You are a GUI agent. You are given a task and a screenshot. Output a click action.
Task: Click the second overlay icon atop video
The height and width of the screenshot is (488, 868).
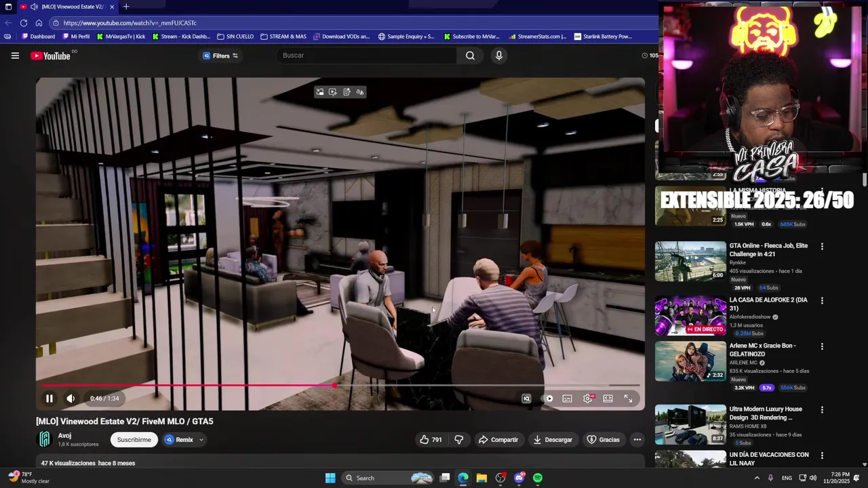tap(333, 92)
